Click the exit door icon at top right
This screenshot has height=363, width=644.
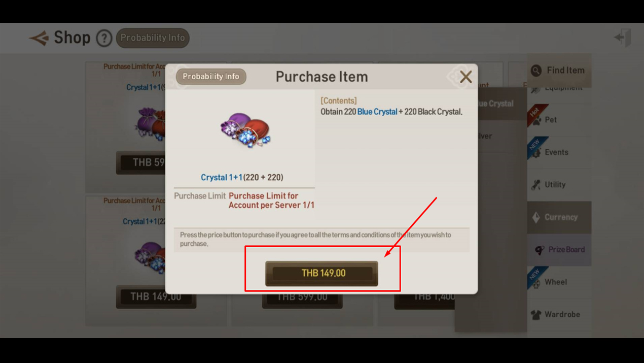623,38
